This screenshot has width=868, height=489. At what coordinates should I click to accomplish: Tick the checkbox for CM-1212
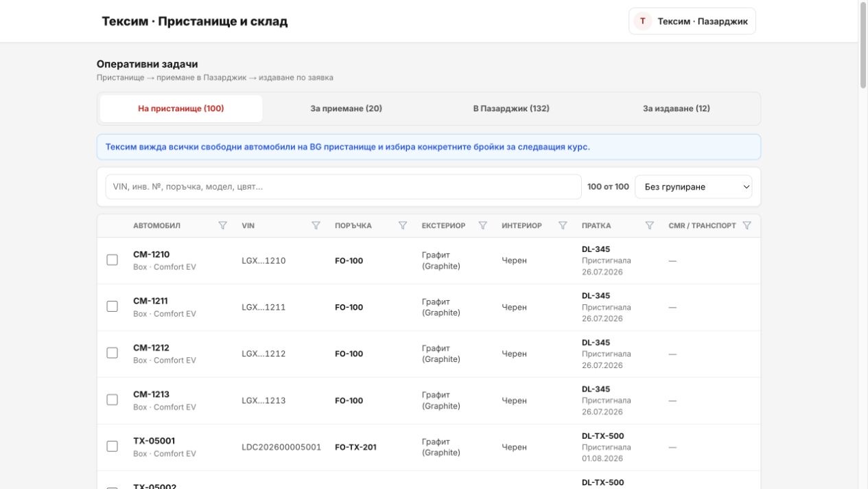(x=112, y=353)
